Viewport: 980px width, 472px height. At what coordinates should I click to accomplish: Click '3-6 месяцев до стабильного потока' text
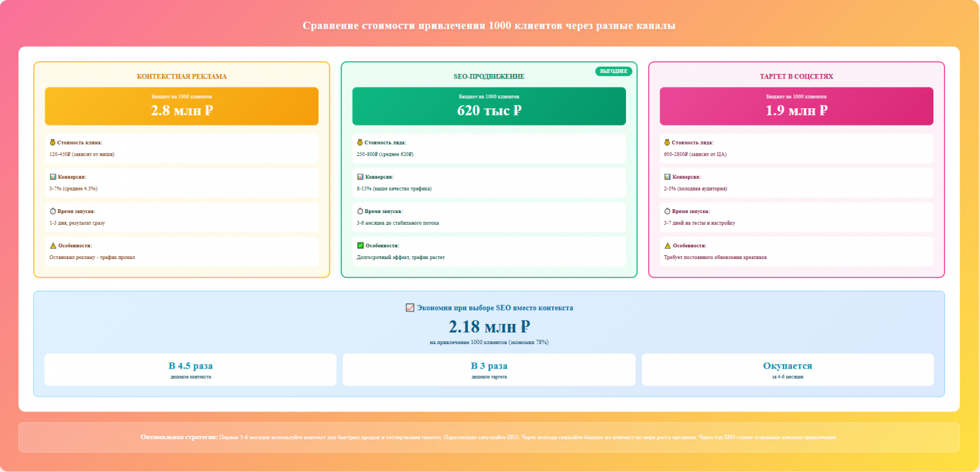click(398, 223)
